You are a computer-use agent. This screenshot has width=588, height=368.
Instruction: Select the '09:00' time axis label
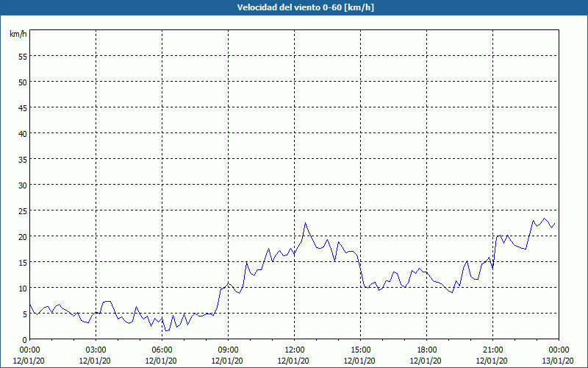(x=228, y=350)
